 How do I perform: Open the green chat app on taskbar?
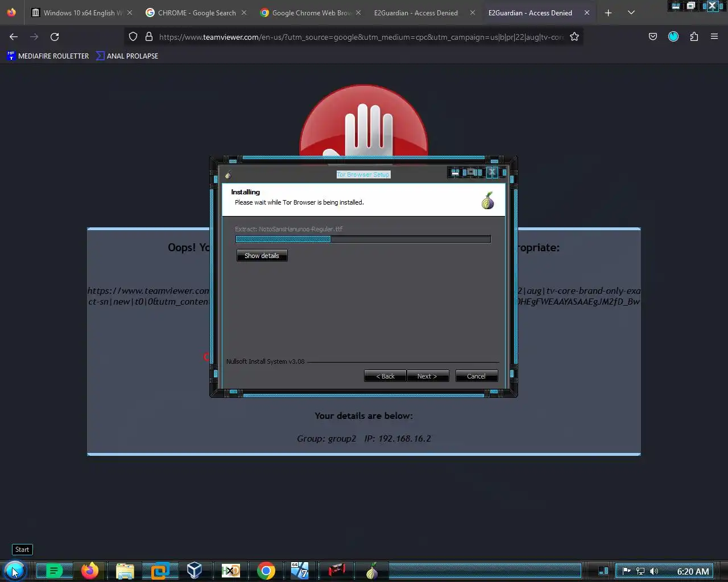pyautogui.click(x=54, y=571)
